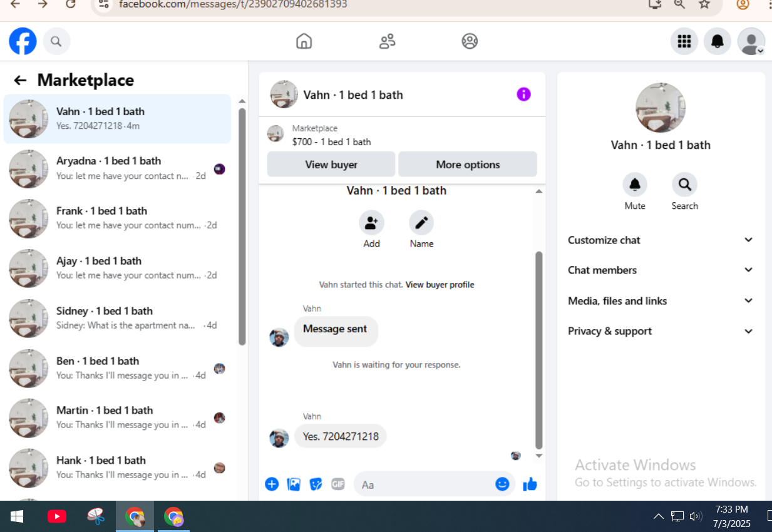Open the purple conversation info icon

523,95
